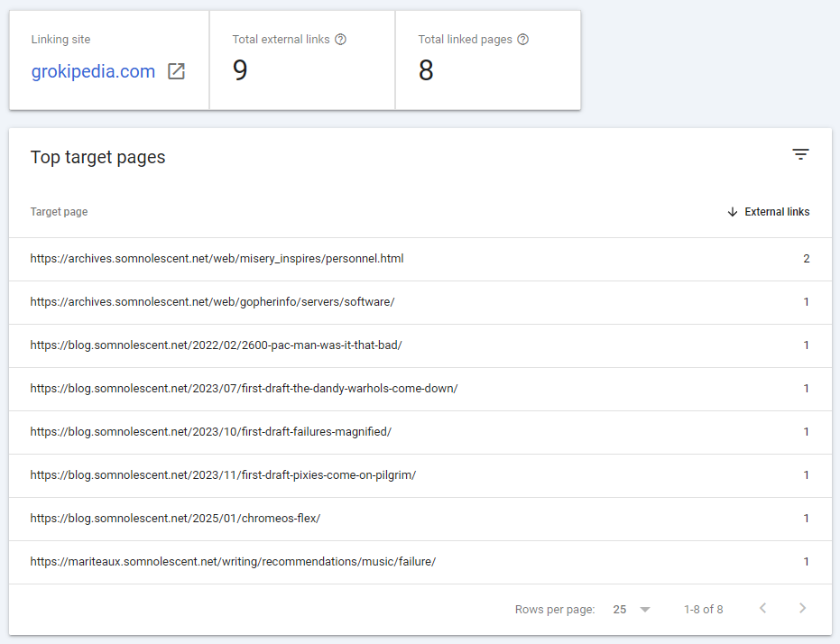This screenshot has width=840, height=644.
Task: Open the 2600-pac-man-was-it-that-bad target page
Action: 216,345
